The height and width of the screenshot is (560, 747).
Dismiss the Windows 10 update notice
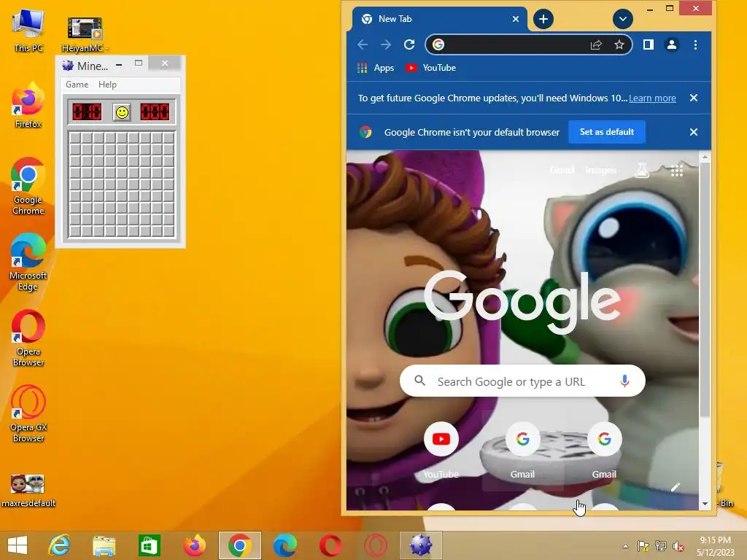coord(694,98)
